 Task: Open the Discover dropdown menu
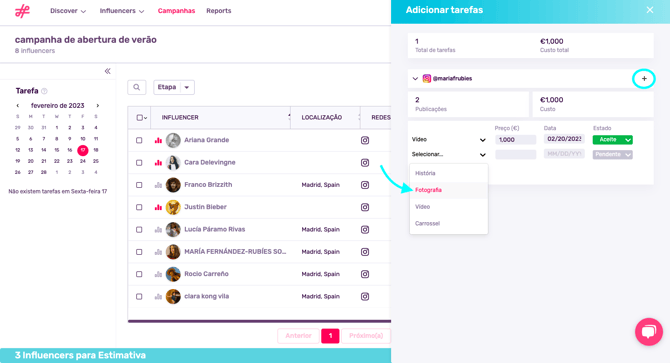68,11
